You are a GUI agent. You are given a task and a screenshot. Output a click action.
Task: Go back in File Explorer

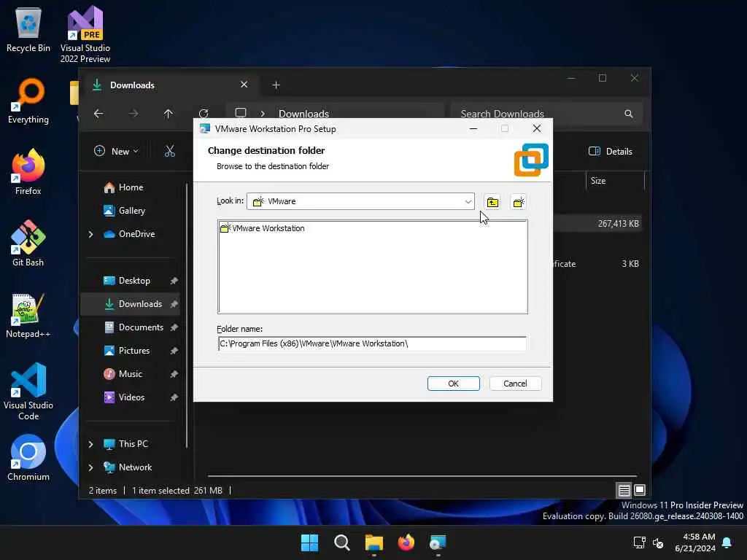tap(98, 114)
